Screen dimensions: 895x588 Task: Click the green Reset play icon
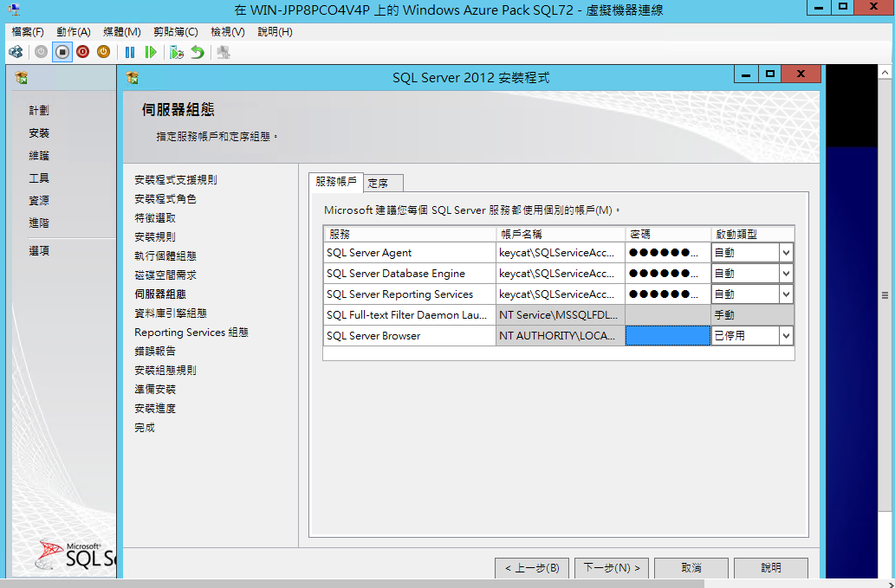pos(151,53)
